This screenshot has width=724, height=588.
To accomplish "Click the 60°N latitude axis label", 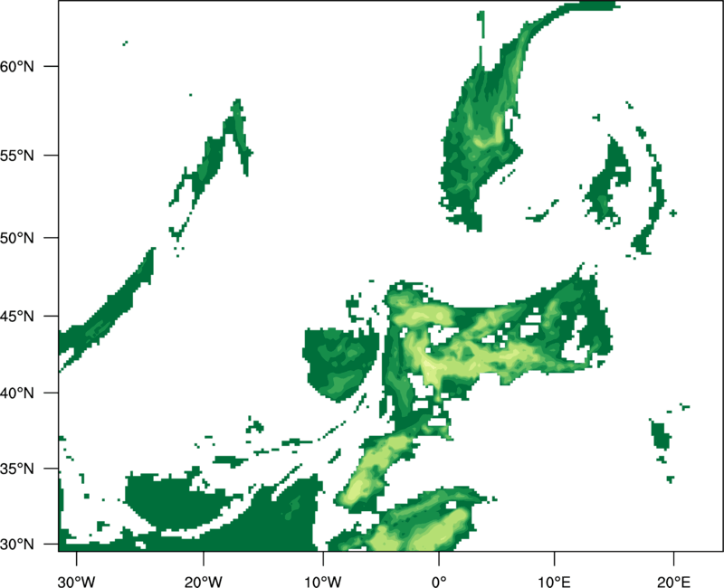I will 17,66.
